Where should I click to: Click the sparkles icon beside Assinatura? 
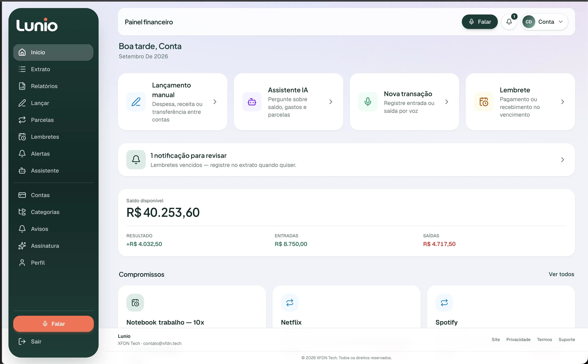22,246
